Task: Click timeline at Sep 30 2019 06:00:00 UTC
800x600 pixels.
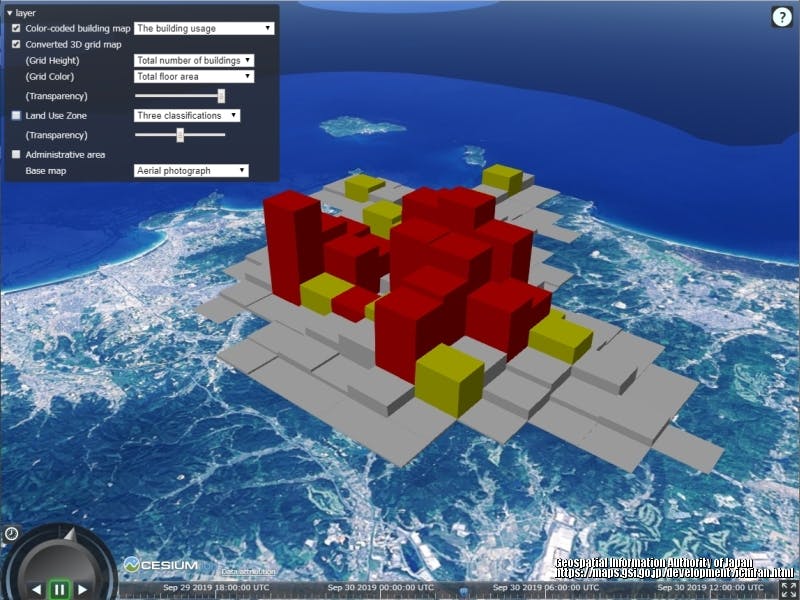Action: coord(546,588)
